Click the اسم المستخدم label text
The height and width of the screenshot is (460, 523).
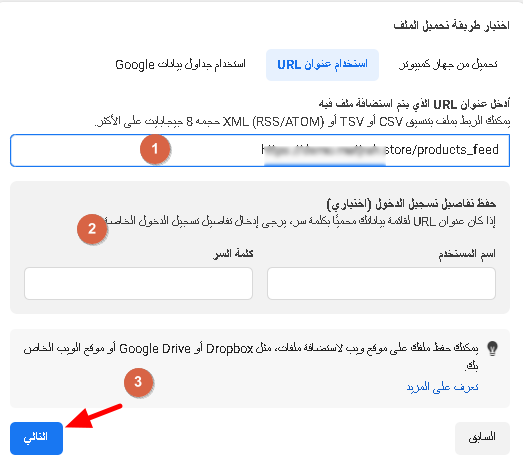coord(467,254)
